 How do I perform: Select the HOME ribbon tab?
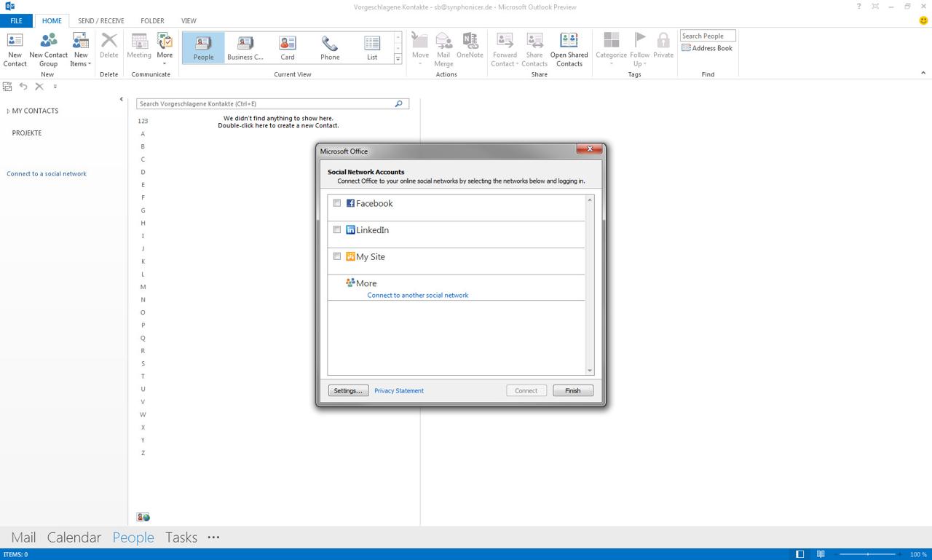click(x=52, y=20)
